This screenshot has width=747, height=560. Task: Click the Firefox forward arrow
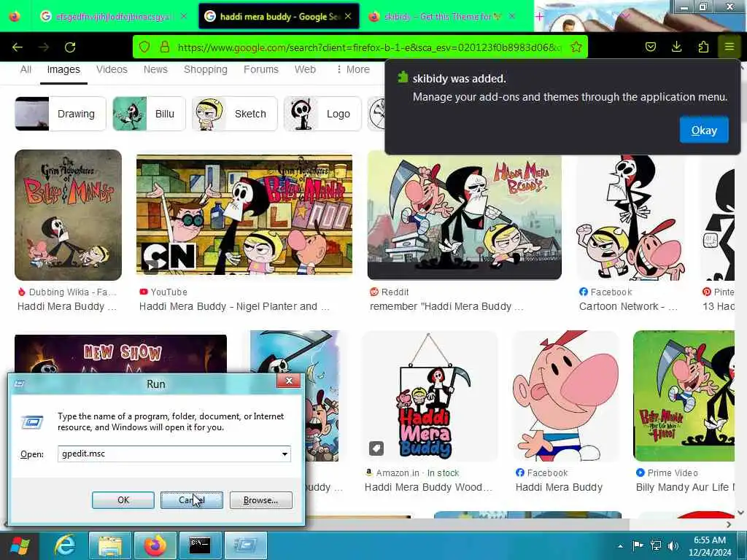(44, 47)
